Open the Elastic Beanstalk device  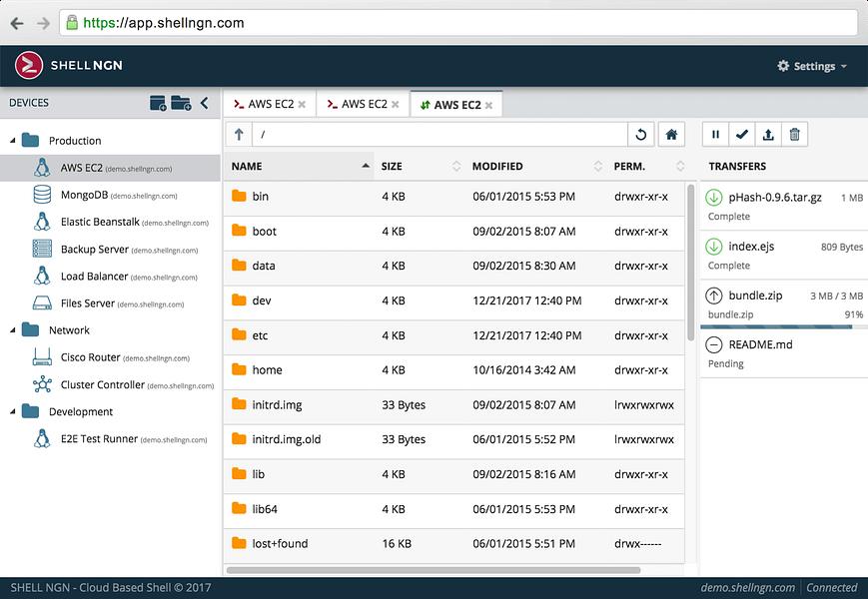coord(110,222)
